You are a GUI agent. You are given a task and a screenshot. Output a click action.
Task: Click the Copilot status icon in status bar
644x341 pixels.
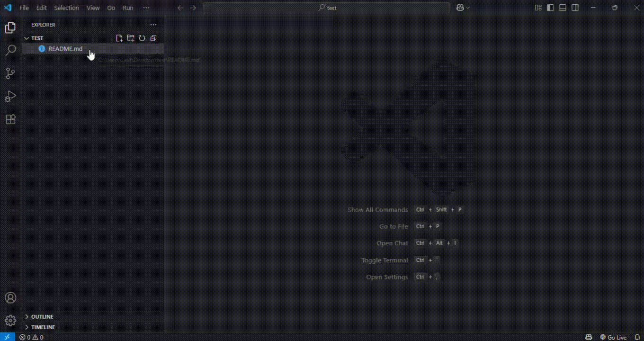pyautogui.click(x=589, y=337)
